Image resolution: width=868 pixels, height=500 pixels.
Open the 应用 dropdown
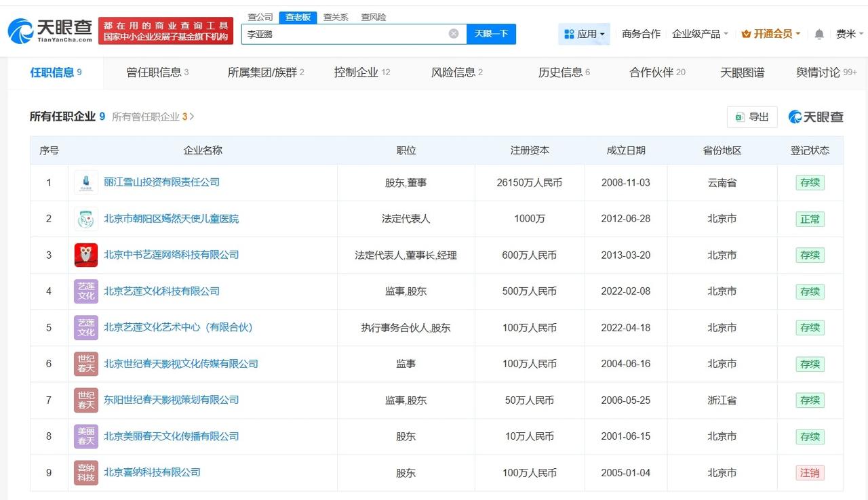pyautogui.click(x=584, y=33)
